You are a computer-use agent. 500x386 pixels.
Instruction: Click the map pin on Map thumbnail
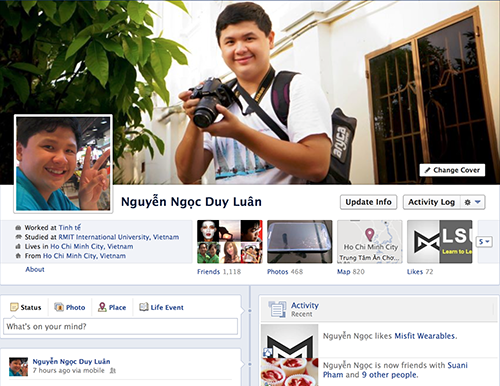point(369,234)
